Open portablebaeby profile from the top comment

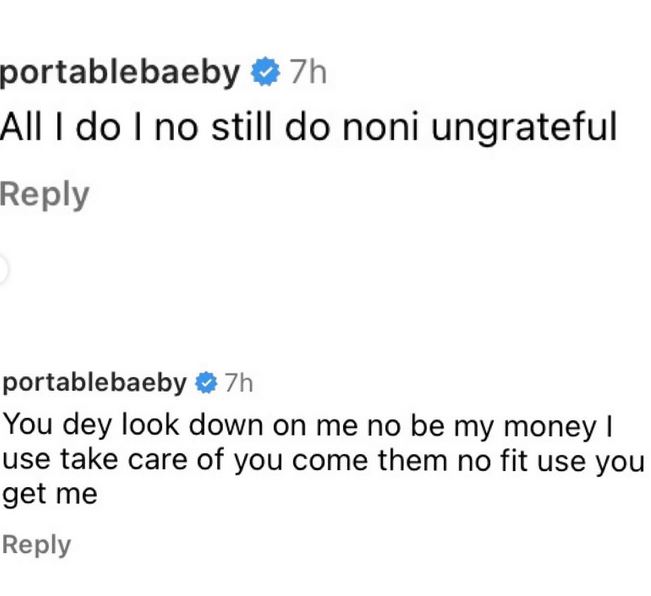coord(120,73)
